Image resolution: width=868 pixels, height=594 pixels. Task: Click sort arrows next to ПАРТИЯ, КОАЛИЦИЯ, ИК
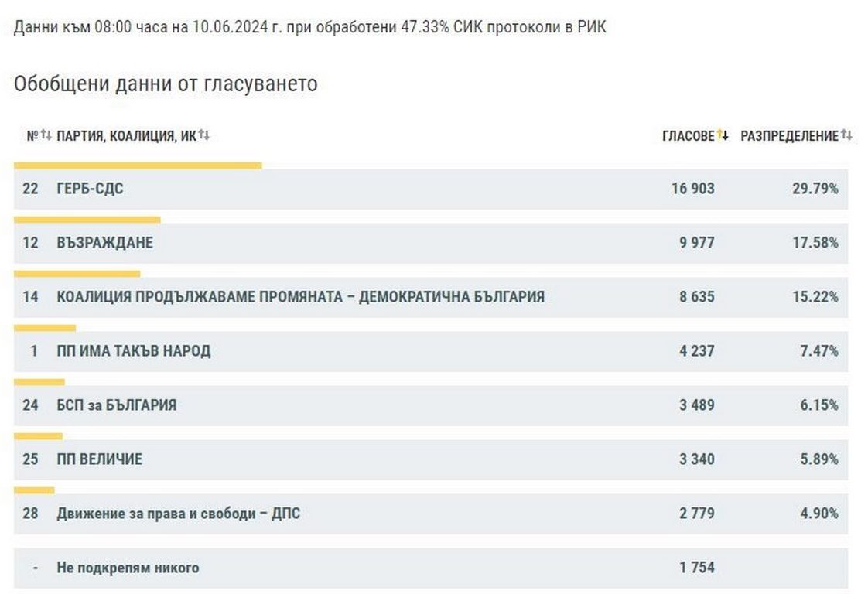point(204,135)
